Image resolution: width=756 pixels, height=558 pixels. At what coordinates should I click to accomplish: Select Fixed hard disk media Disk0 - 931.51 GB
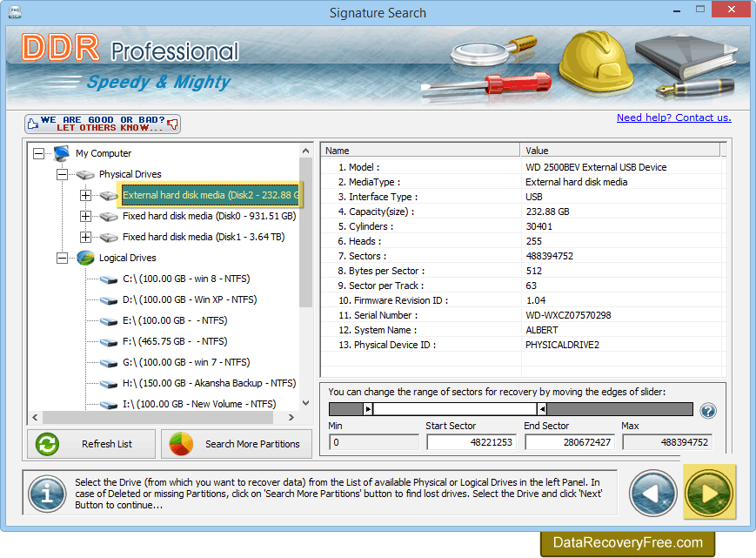pos(210,216)
